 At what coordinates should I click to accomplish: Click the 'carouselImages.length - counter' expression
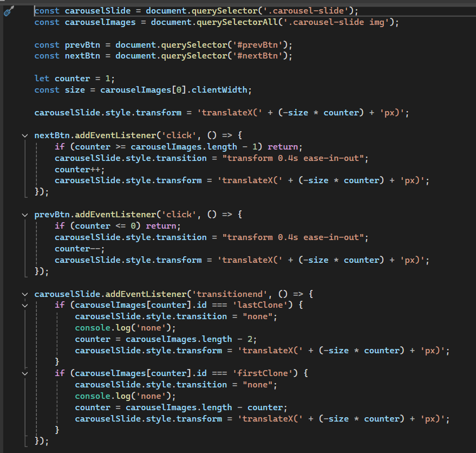click(204, 407)
